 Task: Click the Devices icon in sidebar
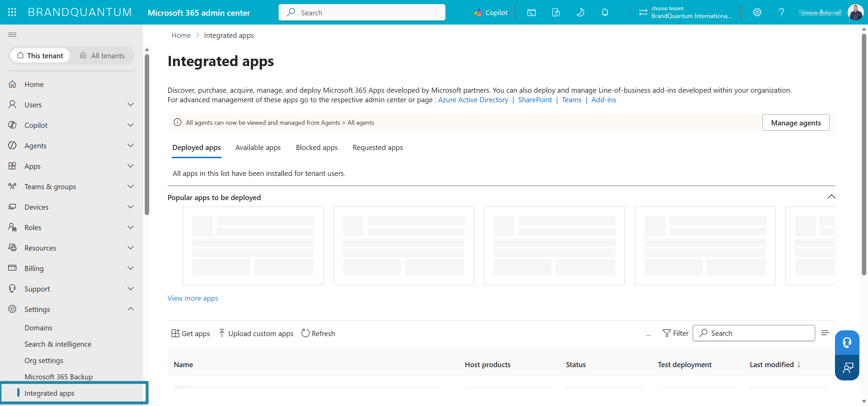click(x=12, y=207)
